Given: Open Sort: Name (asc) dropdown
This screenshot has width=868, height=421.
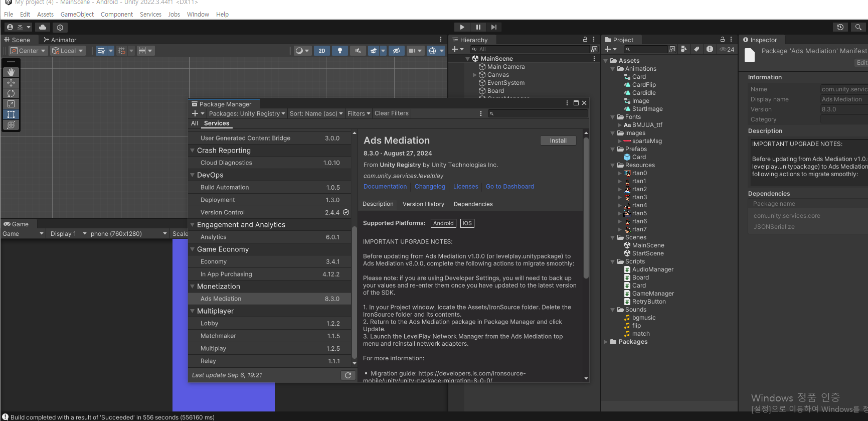Looking at the screenshot, I should (316, 113).
